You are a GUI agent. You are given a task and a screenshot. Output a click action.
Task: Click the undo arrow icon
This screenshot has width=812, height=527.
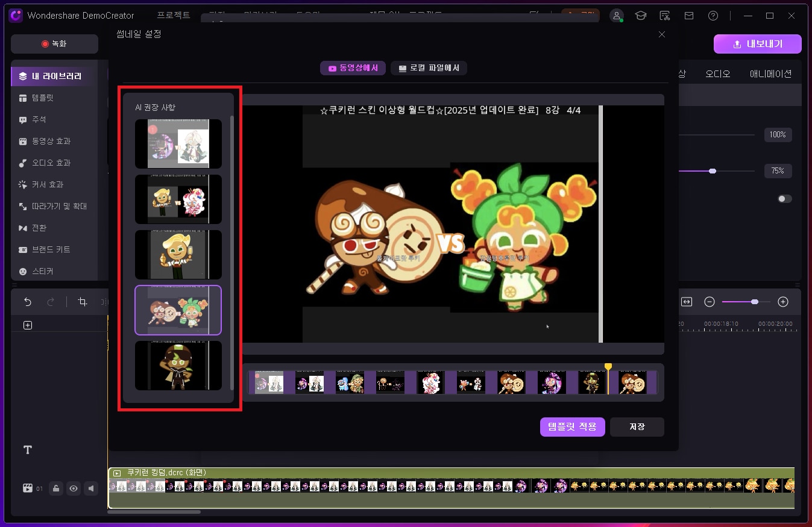28,302
